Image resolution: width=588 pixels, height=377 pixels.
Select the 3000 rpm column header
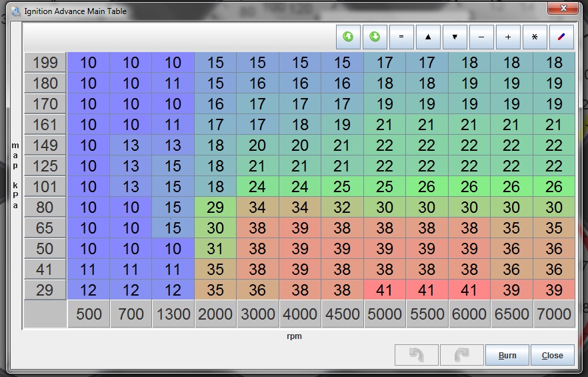tap(258, 314)
